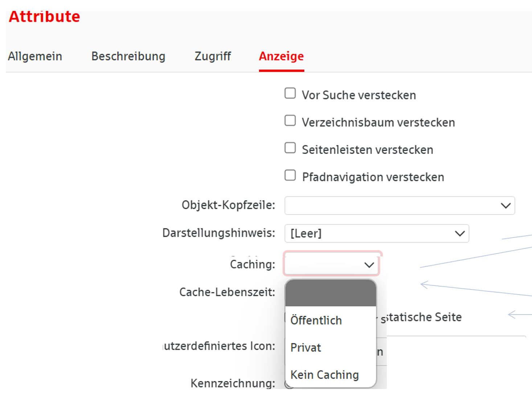Click the Attribute heading
The image size is (532, 397).
point(44,17)
